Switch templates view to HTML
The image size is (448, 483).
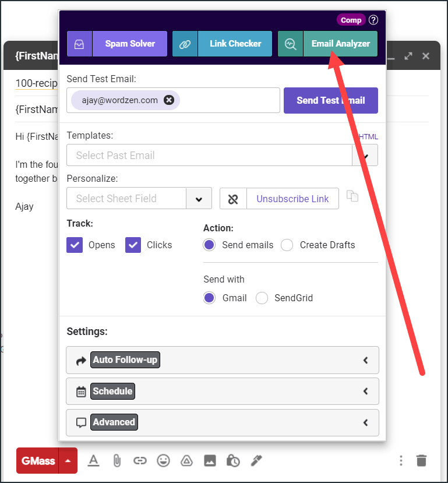click(x=368, y=136)
